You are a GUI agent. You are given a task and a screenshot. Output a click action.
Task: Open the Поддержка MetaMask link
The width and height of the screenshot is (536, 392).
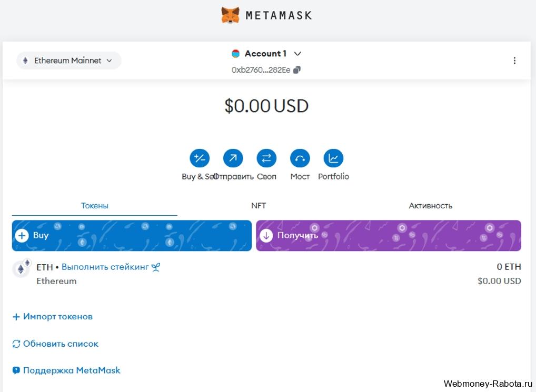[72, 370]
